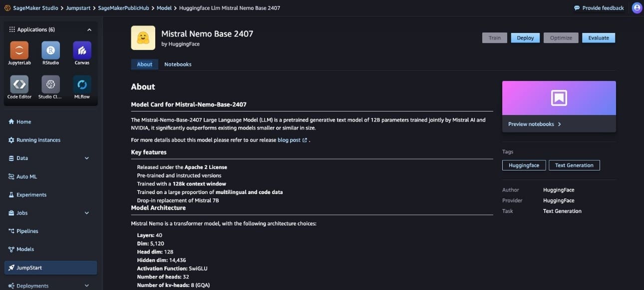Launch the MLflow application icon
Viewport: 644px width, 290px height.
pyautogui.click(x=82, y=84)
